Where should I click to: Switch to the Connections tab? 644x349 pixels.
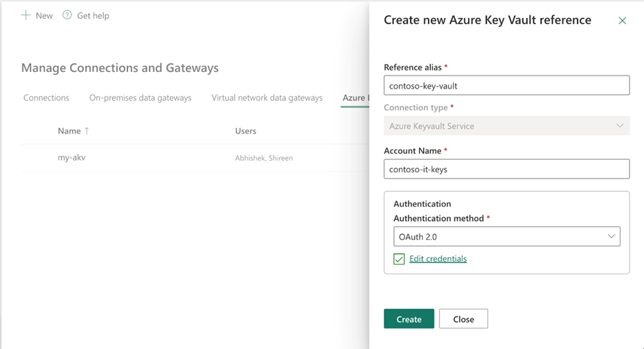46,98
